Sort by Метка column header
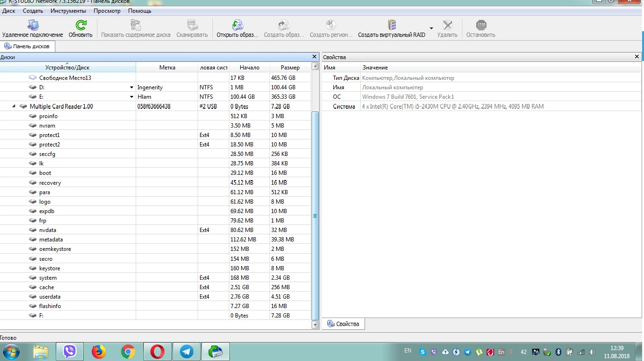 167,67
